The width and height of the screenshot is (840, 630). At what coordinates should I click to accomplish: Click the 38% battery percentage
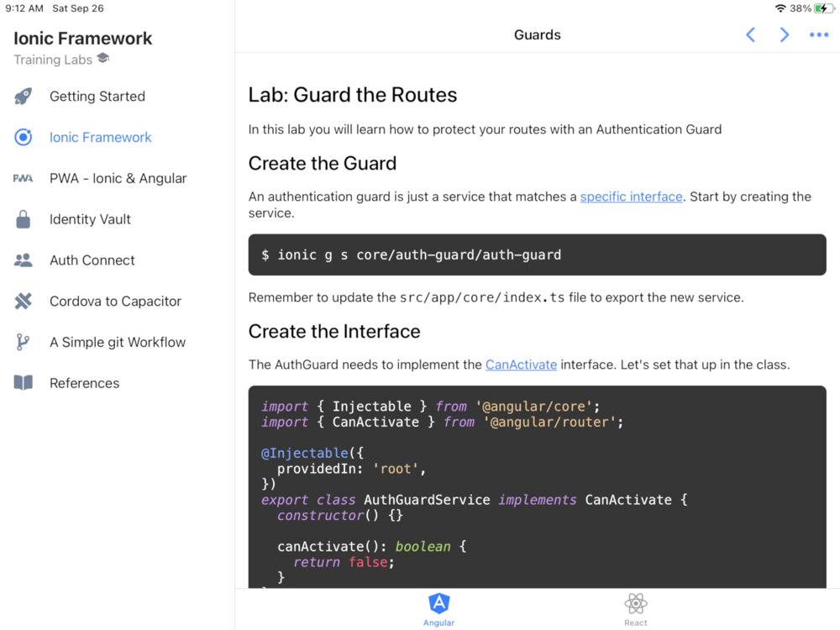click(x=801, y=8)
